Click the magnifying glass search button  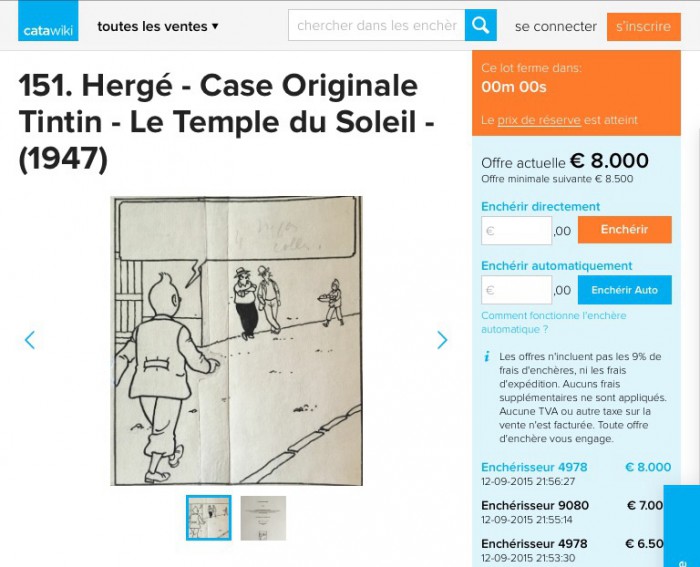click(481, 25)
